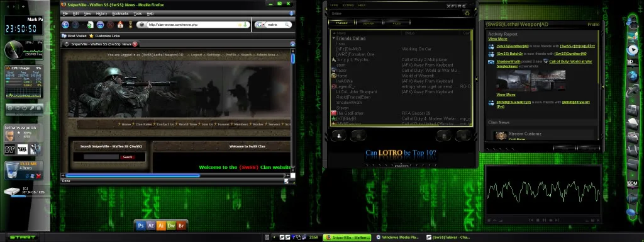Click the Firefox URL address field
This screenshot has height=242, width=644.
tap(193, 25)
